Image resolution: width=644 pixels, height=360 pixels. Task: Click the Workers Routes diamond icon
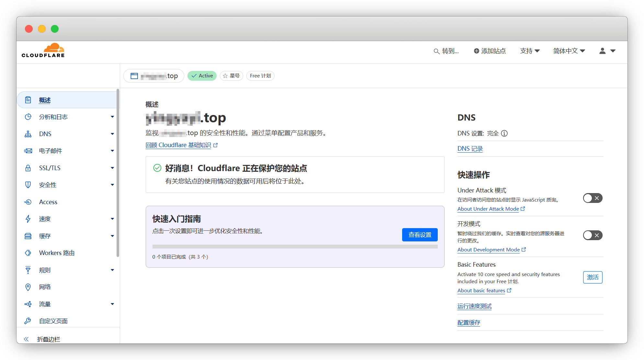click(28, 253)
